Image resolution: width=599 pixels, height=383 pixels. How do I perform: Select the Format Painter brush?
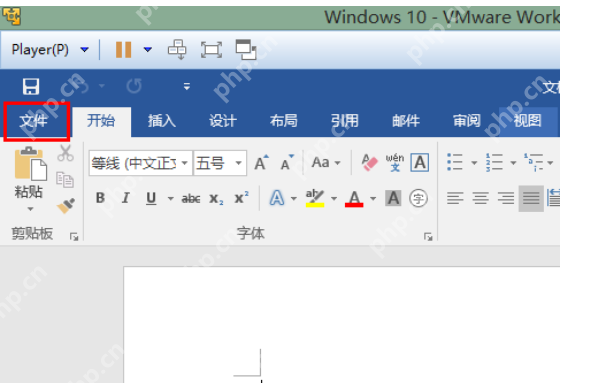click(66, 206)
